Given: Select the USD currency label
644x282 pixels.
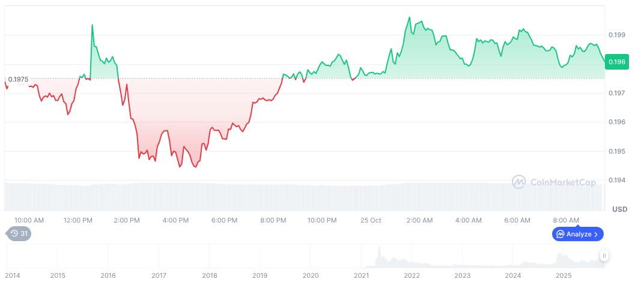Looking at the screenshot, I should 619,209.
